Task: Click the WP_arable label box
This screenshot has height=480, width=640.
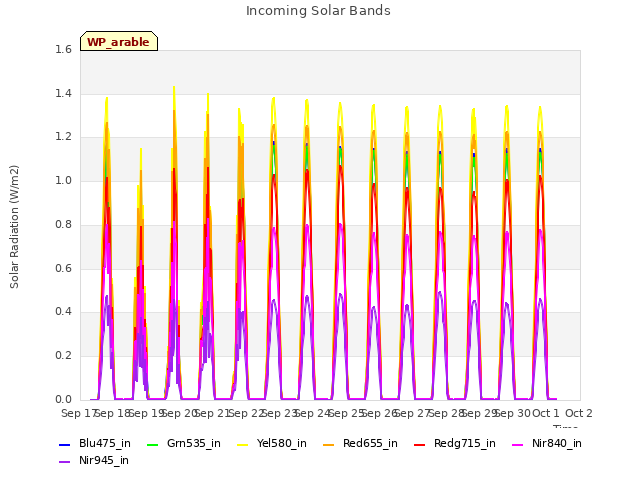Action: click(119, 41)
